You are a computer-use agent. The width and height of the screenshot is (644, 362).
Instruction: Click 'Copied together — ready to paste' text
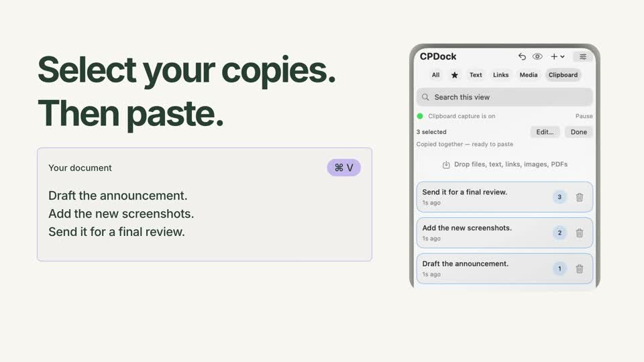click(464, 144)
